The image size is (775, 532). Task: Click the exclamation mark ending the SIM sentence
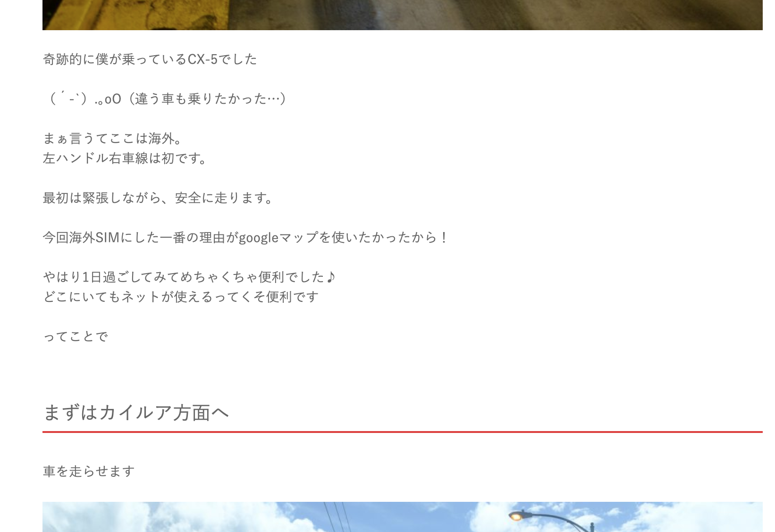(x=444, y=237)
